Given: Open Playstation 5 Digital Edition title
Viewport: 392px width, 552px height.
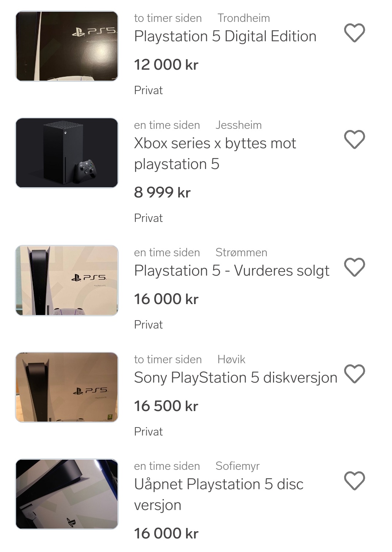Looking at the screenshot, I should 225,37.
